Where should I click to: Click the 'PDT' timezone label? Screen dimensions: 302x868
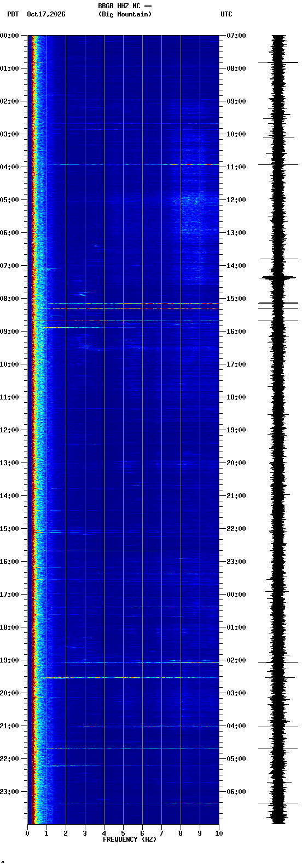click(13, 14)
